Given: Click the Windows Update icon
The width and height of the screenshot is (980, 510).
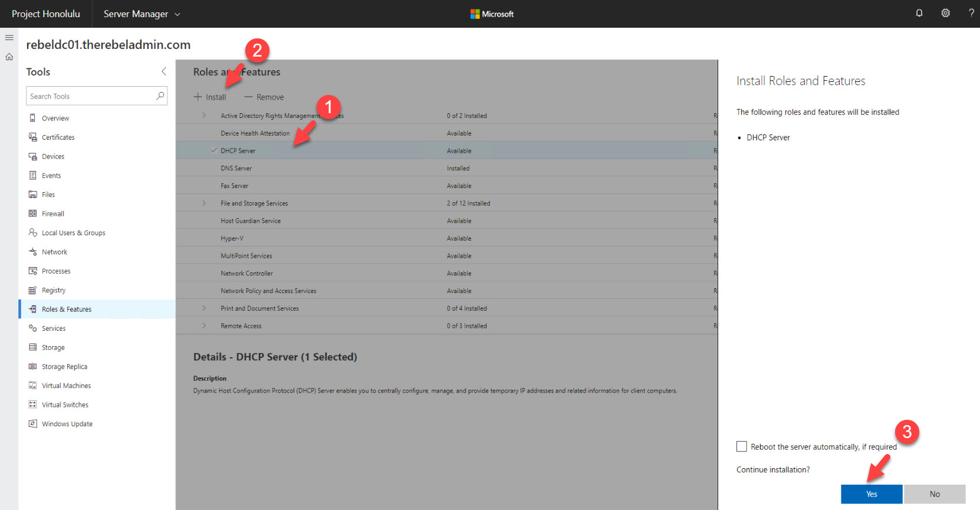Looking at the screenshot, I should 32,423.
